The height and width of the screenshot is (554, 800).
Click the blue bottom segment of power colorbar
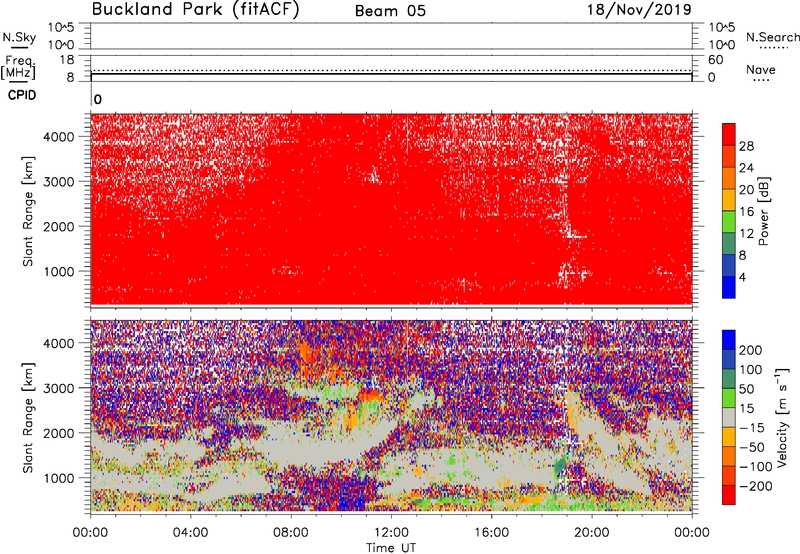click(x=729, y=288)
